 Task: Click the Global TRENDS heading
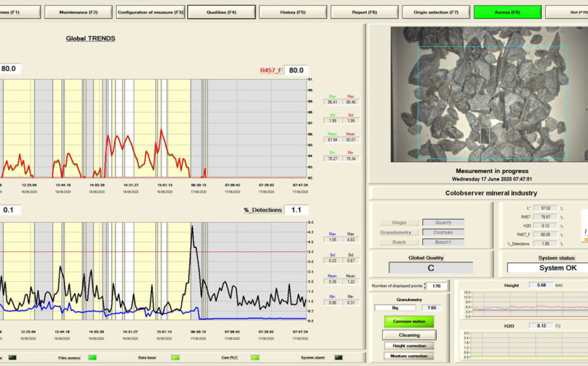coord(90,38)
